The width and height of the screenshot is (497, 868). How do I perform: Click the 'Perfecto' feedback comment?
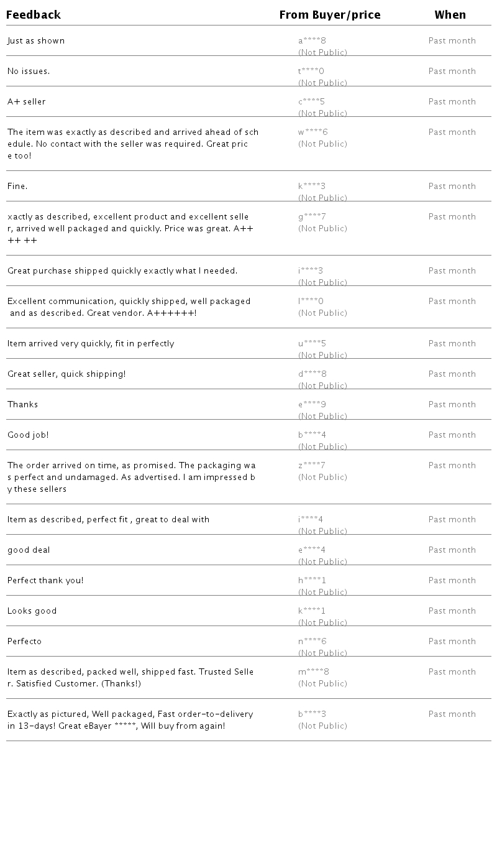pos(25,642)
